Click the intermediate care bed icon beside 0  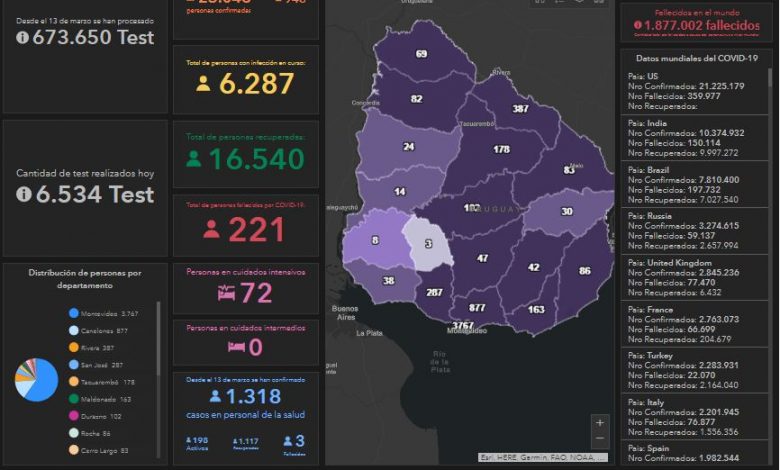click(236, 346)
